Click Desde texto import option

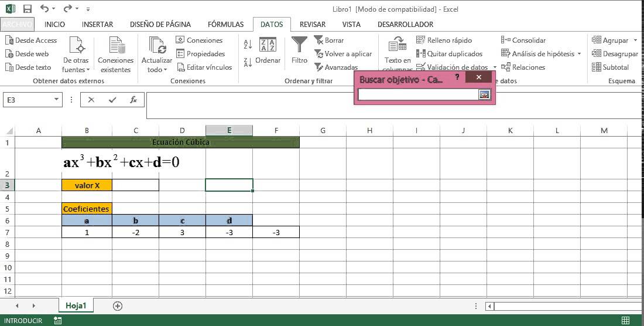coord(28,67)
